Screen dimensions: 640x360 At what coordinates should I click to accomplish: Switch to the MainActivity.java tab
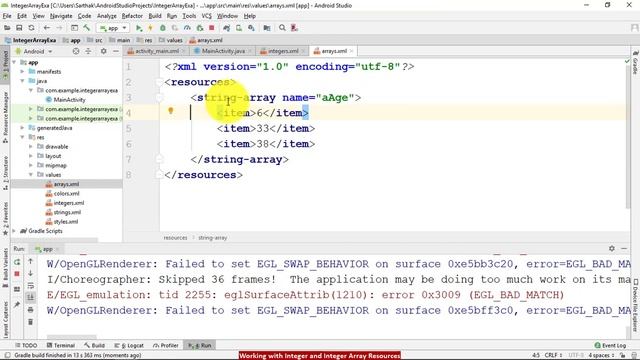tap(223, 51)
